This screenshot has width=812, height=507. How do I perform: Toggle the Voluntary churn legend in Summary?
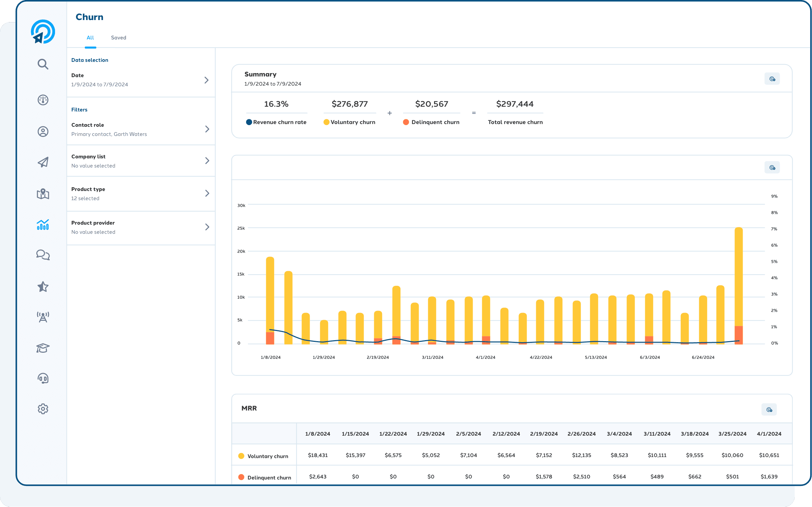[x=349, y=122]
